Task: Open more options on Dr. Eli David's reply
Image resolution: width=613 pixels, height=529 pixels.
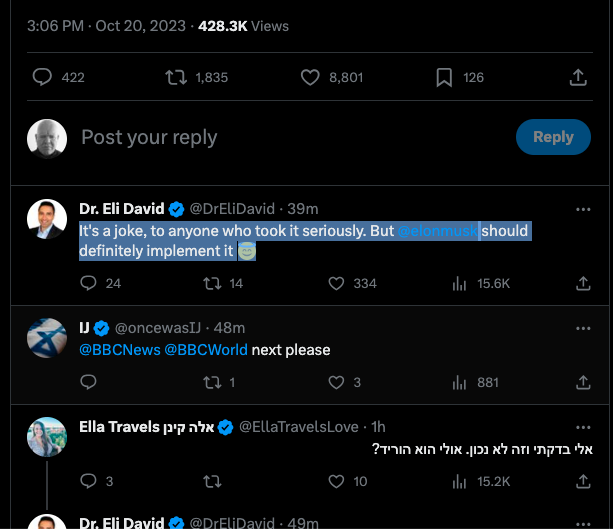Action: (x=583, y=209)
